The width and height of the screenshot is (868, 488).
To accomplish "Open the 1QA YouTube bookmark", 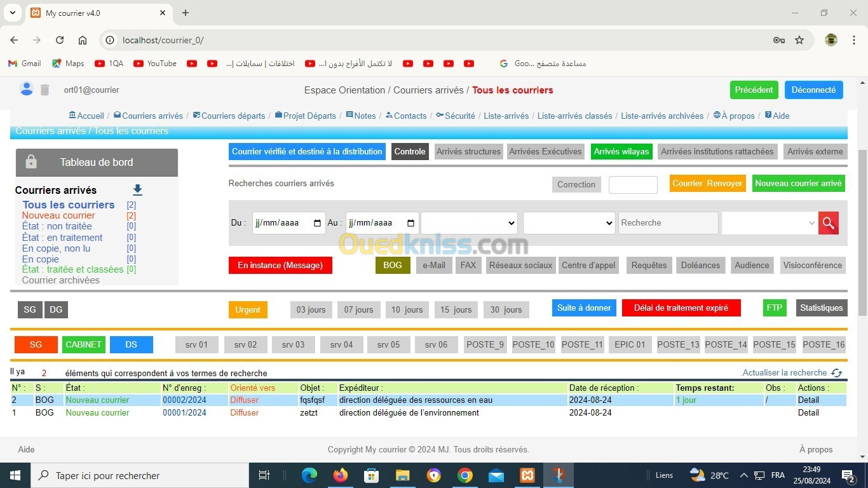I will [109, 64].
